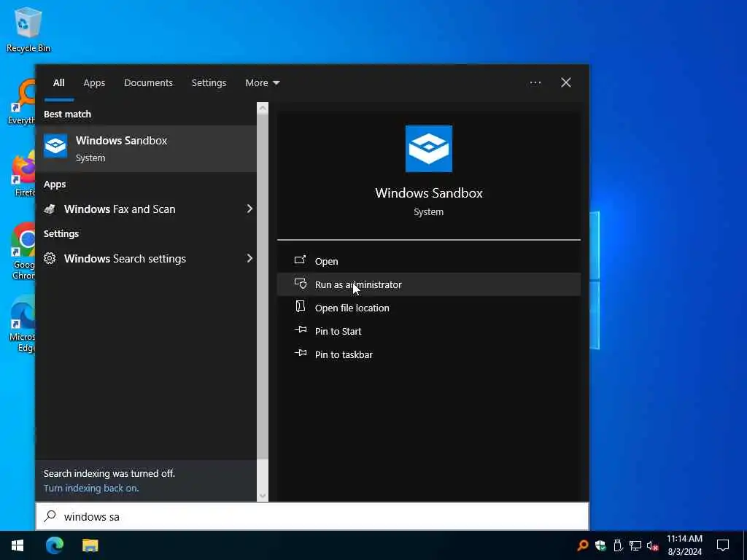747x560 pixels.
Task: Select the Google Chrome desktop shortcut
Action: tap(23, 252)
